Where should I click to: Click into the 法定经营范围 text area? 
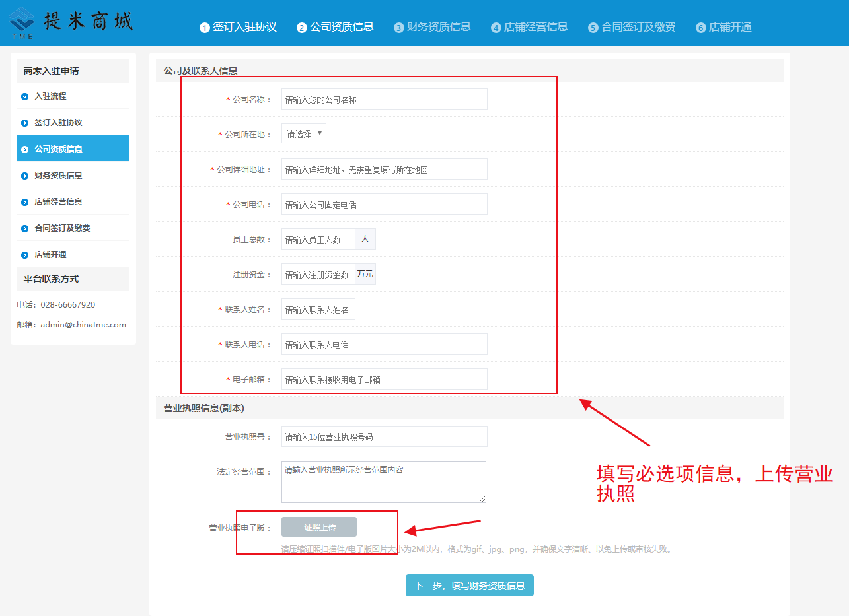[x=383, y=482]
